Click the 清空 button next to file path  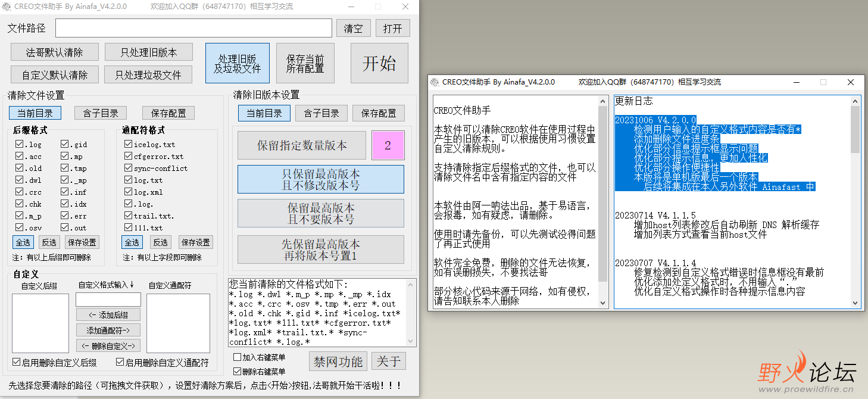(354, 28)
